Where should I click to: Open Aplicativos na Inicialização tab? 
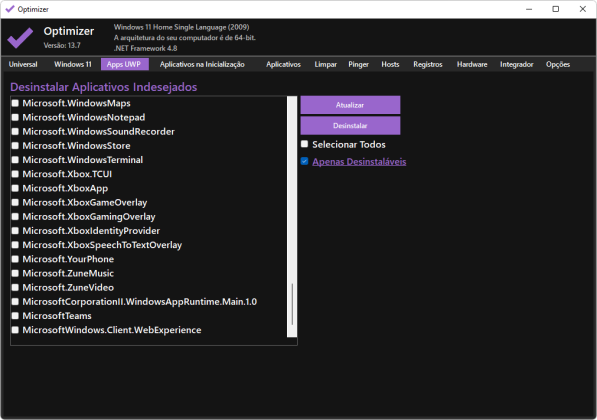pyautogui.click(x=202, y=64)
